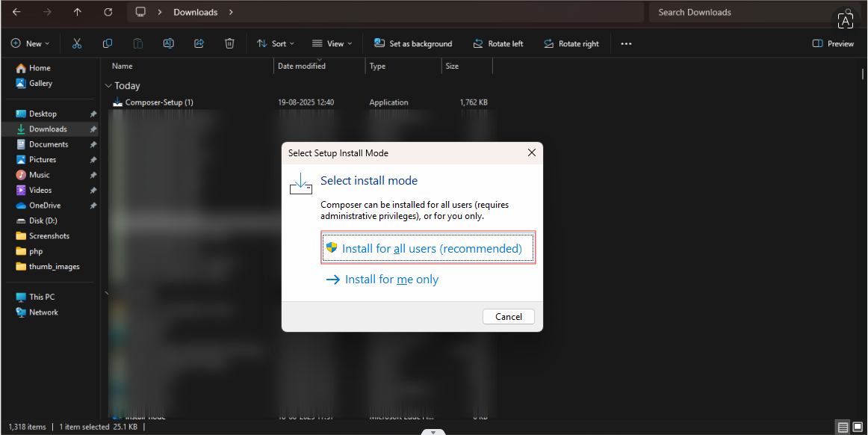Viewport: 868px width, 435px height.
Task: Click the pin icon beside Music
Action: pyautogui.click(x=93, y=175)
